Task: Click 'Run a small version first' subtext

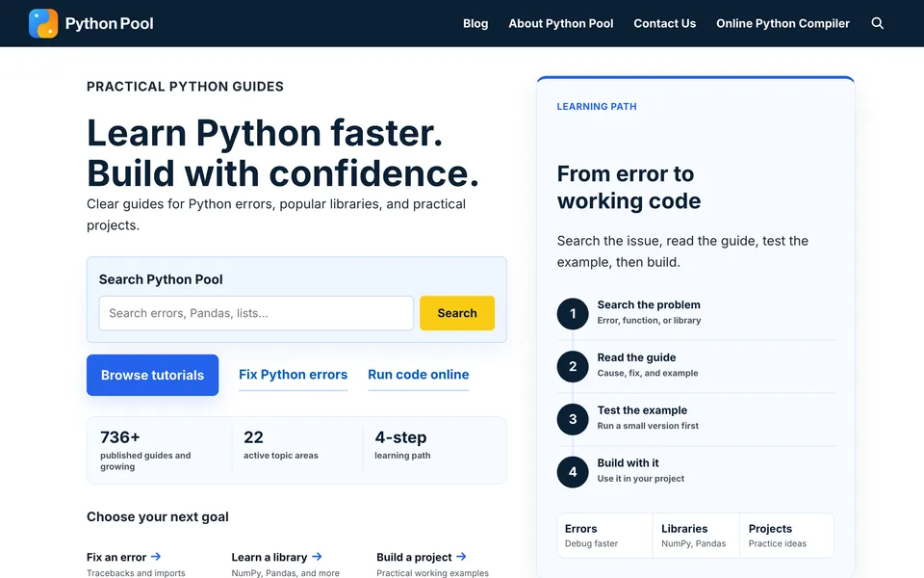Action: (648, 426)
